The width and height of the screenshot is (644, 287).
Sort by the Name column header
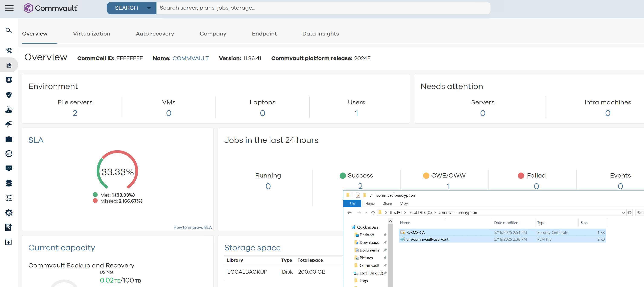[405, 223]
